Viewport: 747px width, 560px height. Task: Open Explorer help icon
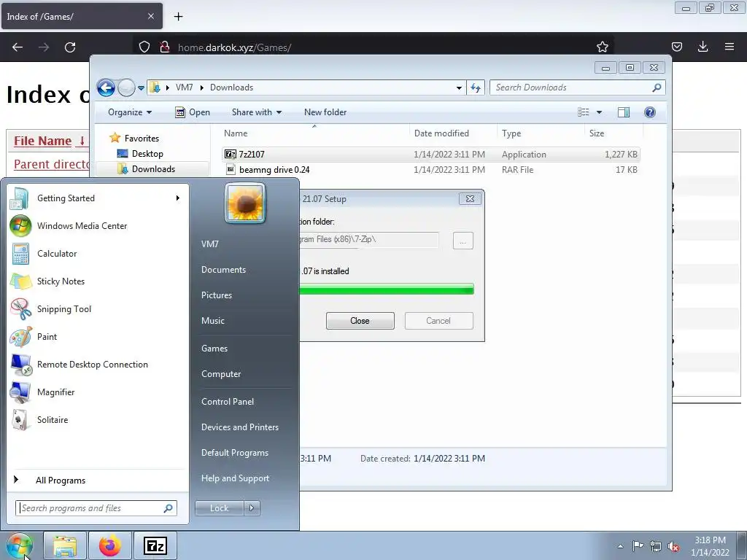tap(650, 112)
